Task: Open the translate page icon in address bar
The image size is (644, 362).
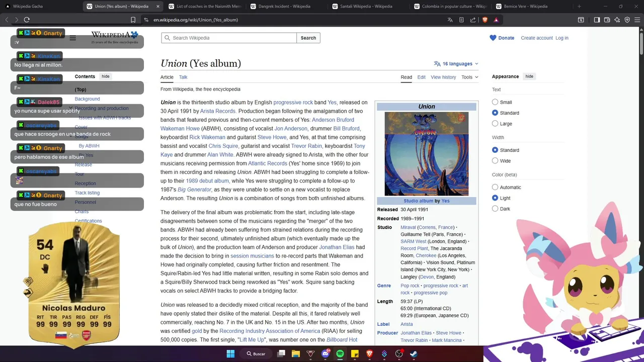Action: 450,20
